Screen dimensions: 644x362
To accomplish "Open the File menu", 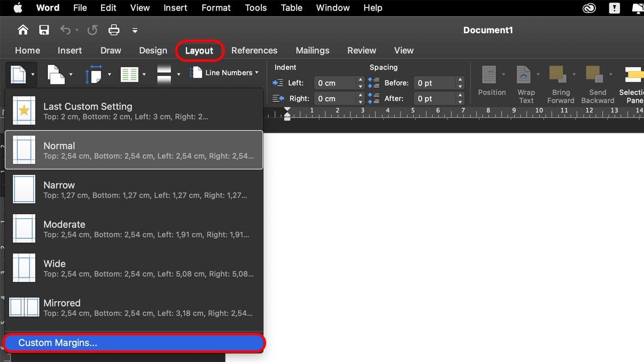I will pyautogui.click(x=80, y=8).
